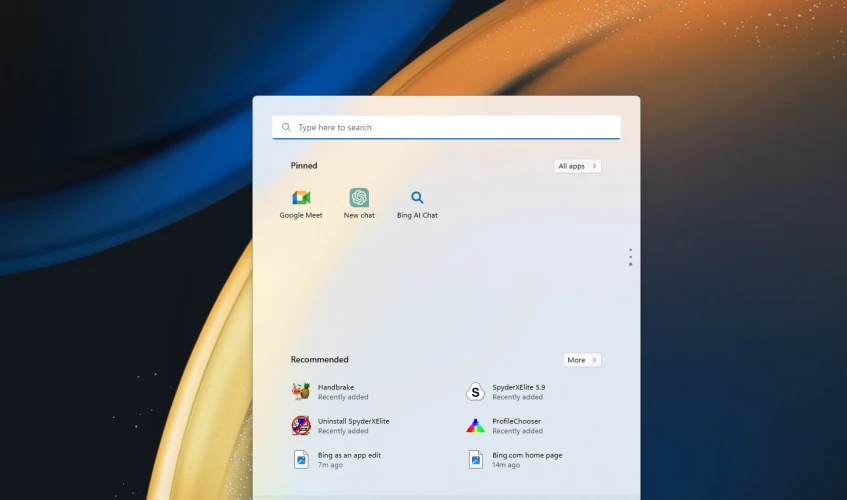Image resolution: width=847 pixels, height=500 pixels.
Task: Launch Handbrake from Recommended
Action: tap(301, 392)
